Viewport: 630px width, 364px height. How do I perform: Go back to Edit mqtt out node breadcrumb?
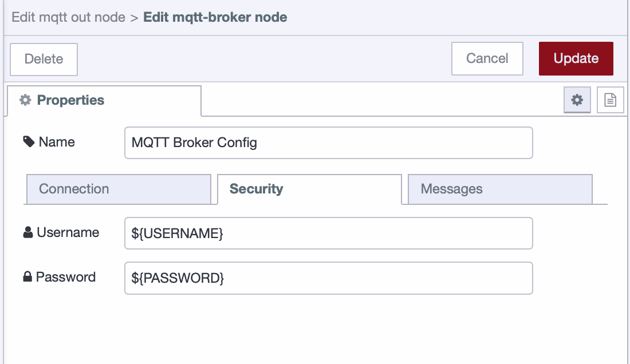point(68,17)
